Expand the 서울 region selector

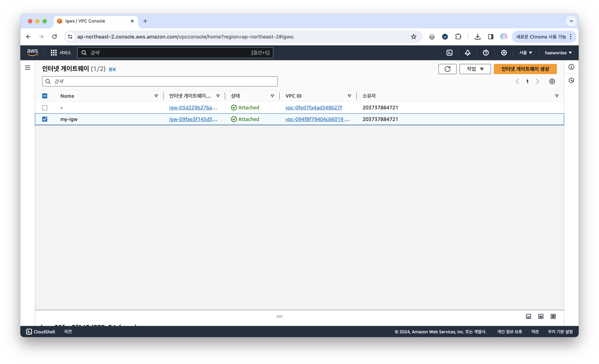[x=525, y=53]
